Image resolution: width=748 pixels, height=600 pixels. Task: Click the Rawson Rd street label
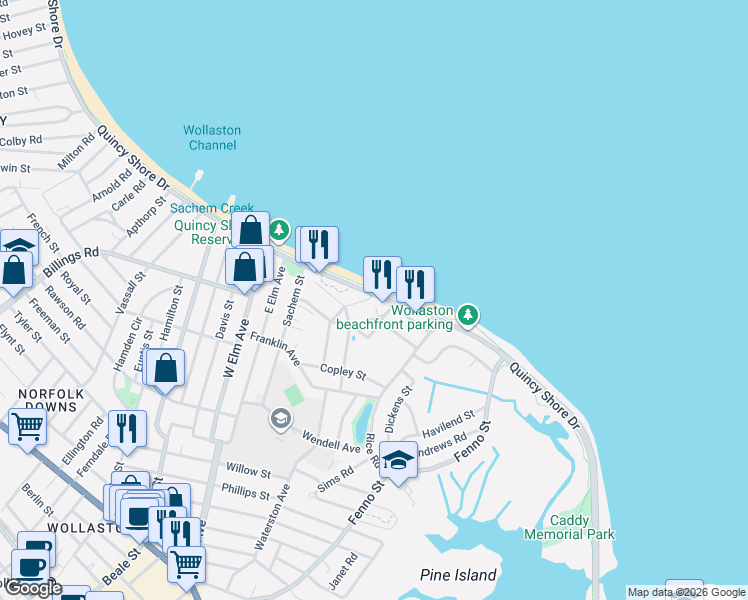coord(65,308)
